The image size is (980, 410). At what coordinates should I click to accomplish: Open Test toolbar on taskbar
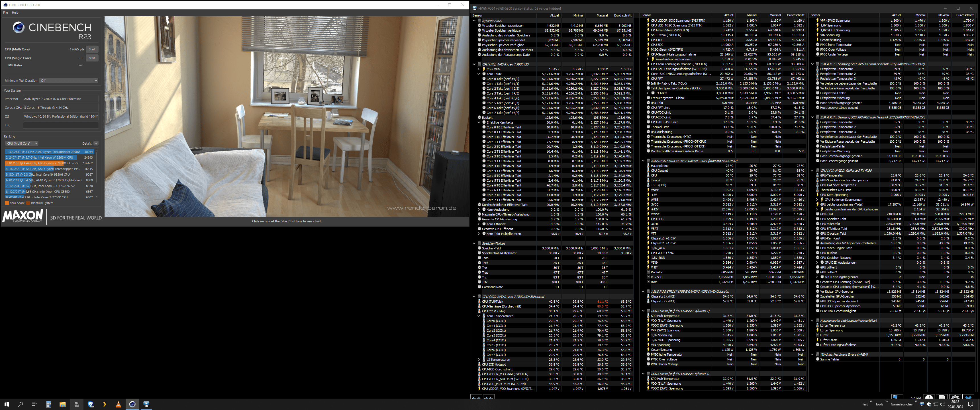[x=865, y=404]
